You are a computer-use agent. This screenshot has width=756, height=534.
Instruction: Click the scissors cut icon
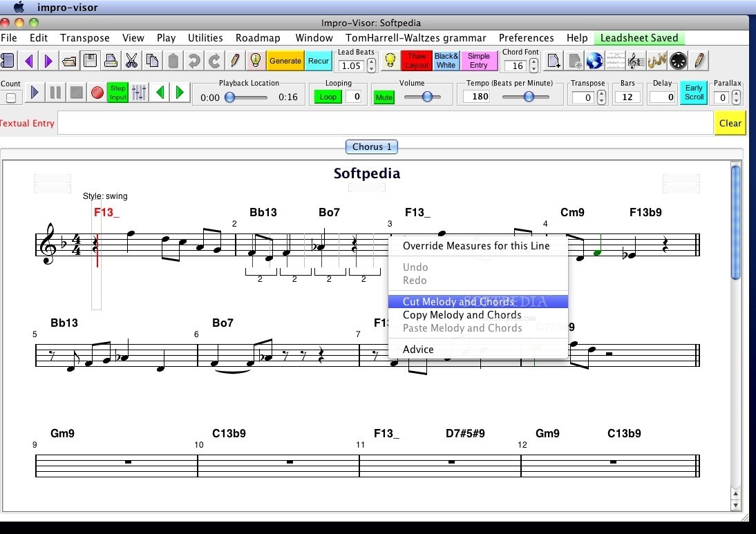tap(131, 61)
